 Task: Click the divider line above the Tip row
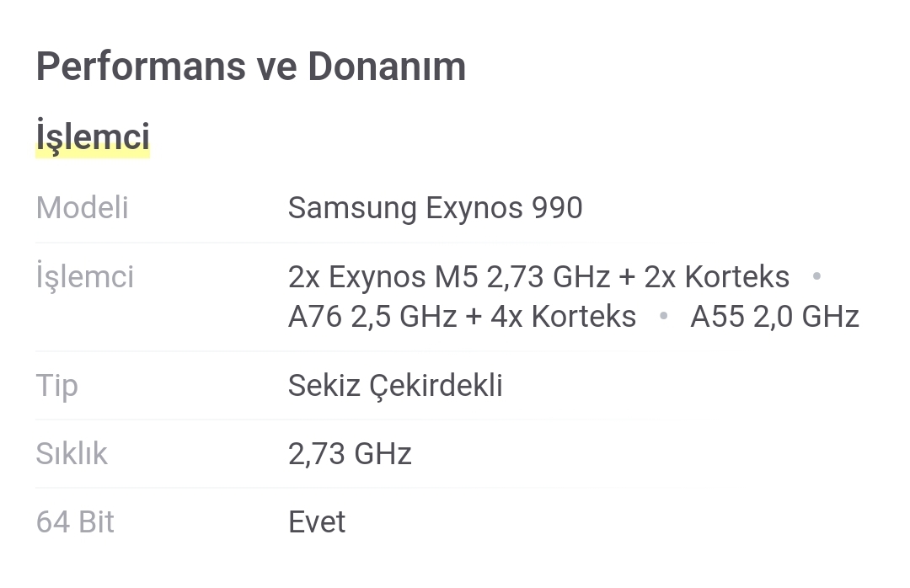(x=337, y=351)
